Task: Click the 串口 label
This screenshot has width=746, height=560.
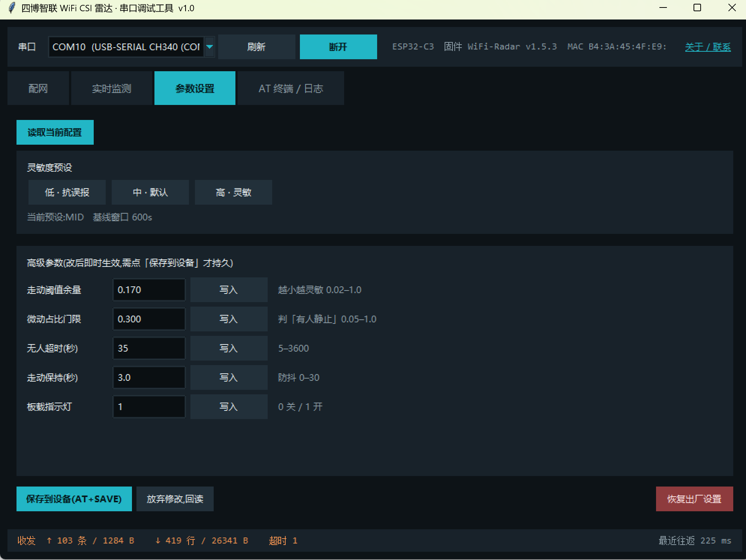Action: coord(27,47)
